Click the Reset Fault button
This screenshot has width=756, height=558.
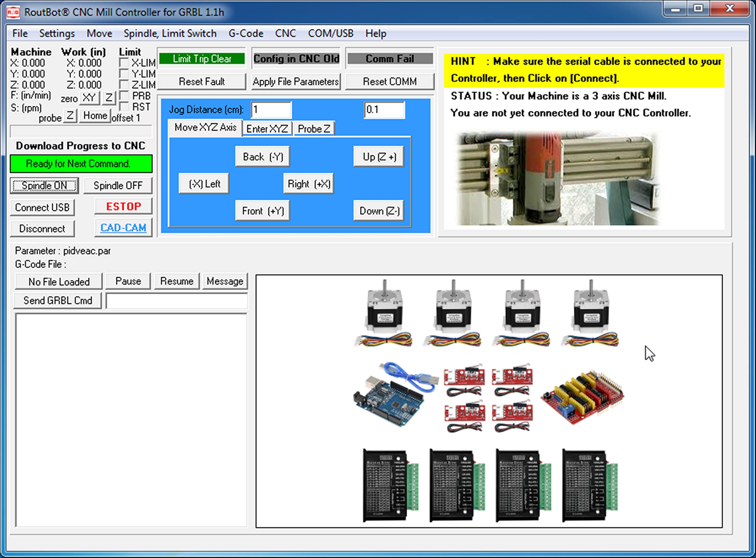tap(202, 81)
